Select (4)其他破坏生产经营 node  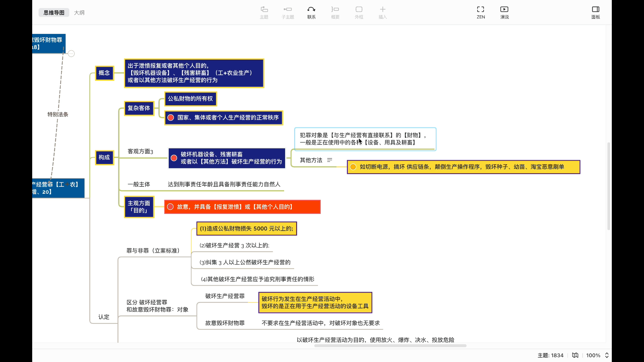(x=258, y=279)
